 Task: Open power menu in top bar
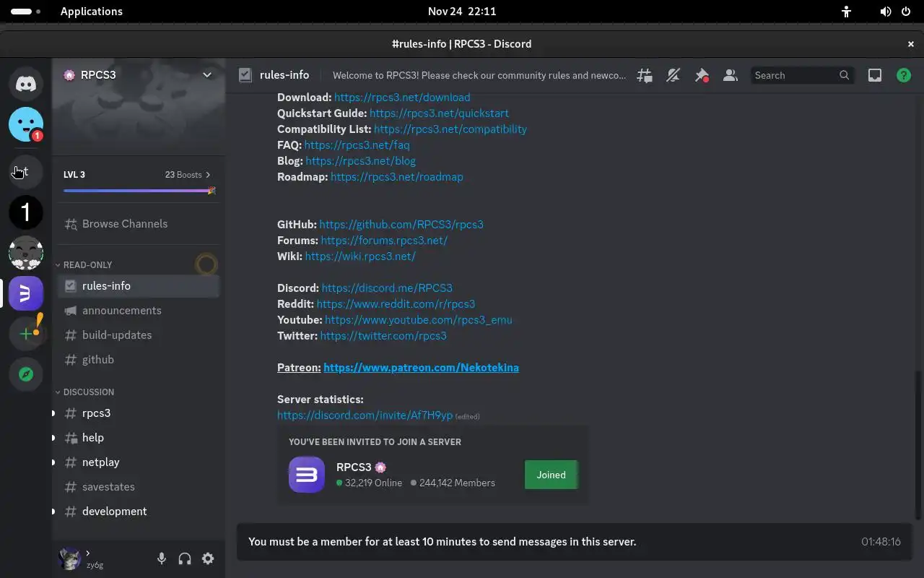pyautogui.click(x=906, y=12)
